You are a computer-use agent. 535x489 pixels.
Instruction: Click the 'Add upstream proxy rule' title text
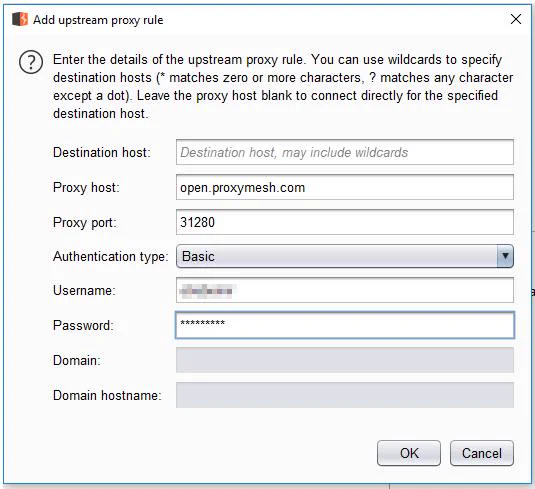[x=98, y=20]
